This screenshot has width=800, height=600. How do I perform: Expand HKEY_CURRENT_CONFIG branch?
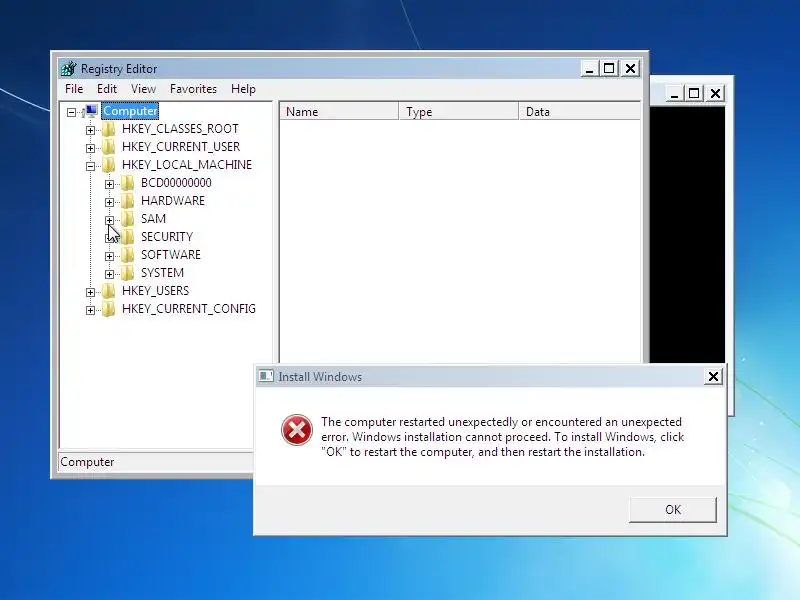(90, 310)
